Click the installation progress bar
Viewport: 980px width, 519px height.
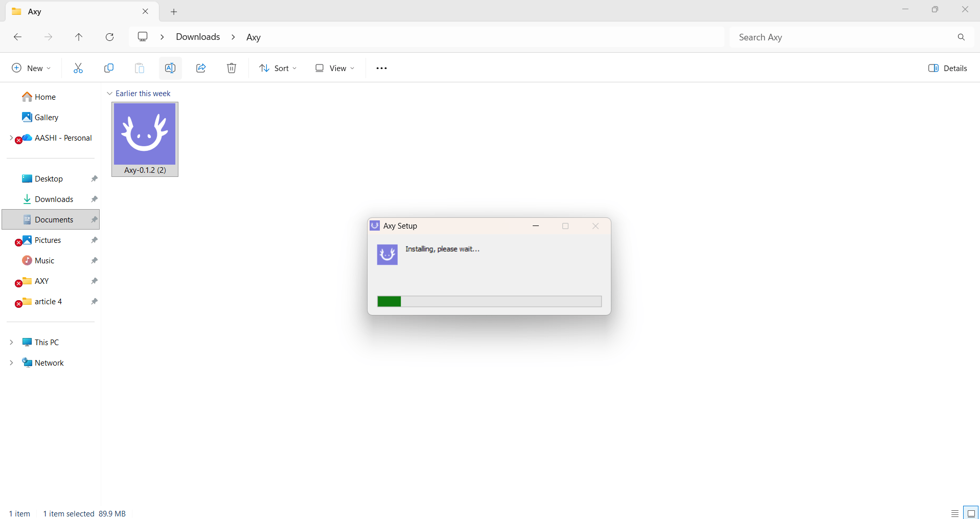click(x=489, y=301)
